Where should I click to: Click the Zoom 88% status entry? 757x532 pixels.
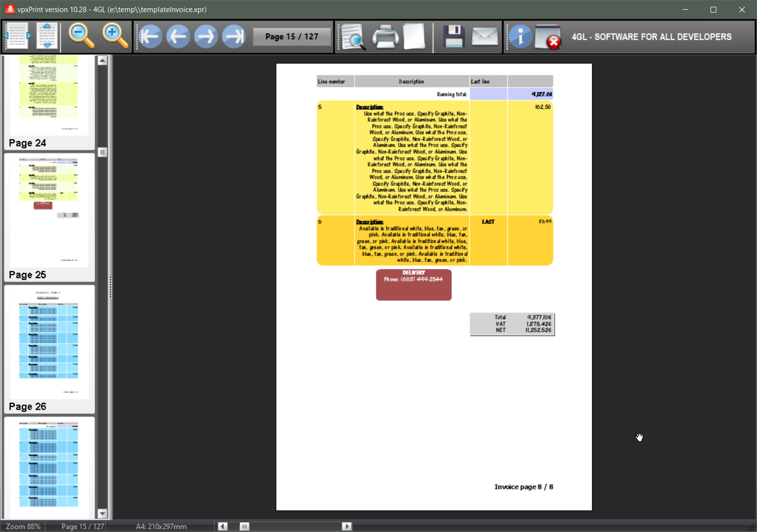pyautogui.click(x=23, y=527)
